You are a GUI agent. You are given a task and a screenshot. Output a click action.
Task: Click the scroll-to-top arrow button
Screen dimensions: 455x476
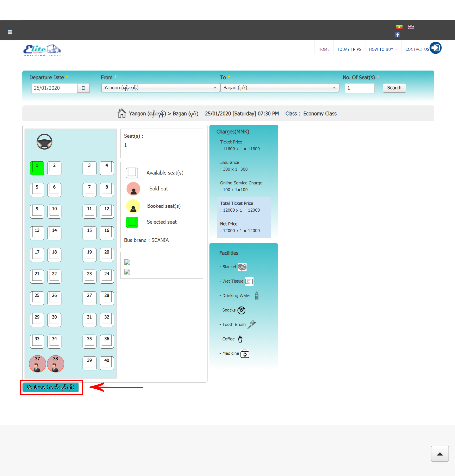click(440, 453)
